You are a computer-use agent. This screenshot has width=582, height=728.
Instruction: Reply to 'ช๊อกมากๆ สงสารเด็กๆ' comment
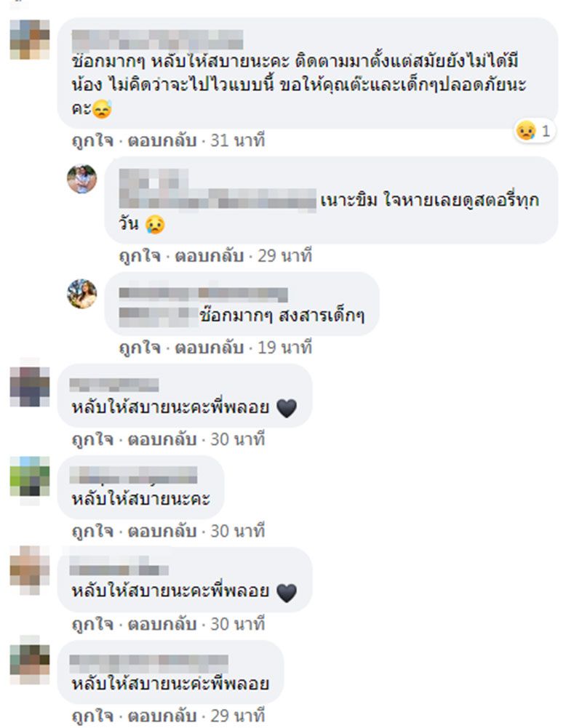[209, 348]
